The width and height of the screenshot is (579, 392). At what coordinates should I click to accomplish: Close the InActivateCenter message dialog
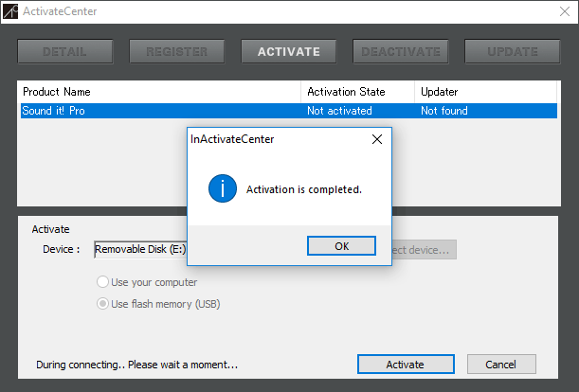pyautogui.click(x=377, y=139)
